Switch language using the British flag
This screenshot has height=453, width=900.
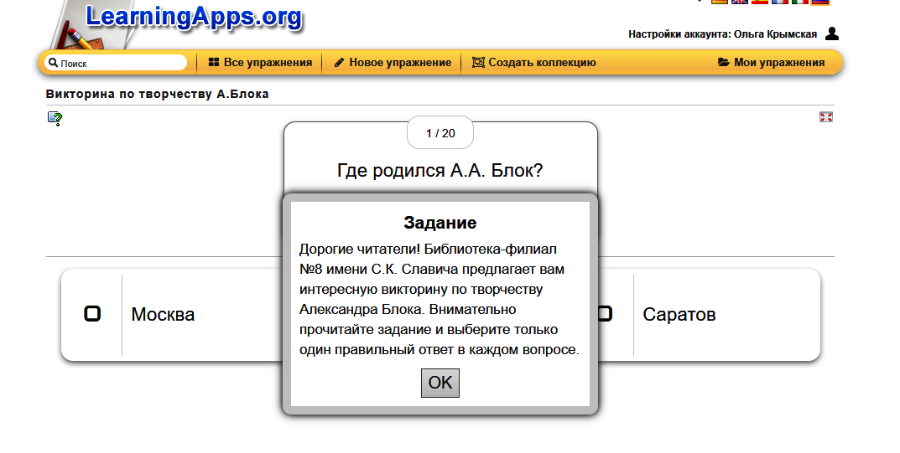(x=739, y=3)
